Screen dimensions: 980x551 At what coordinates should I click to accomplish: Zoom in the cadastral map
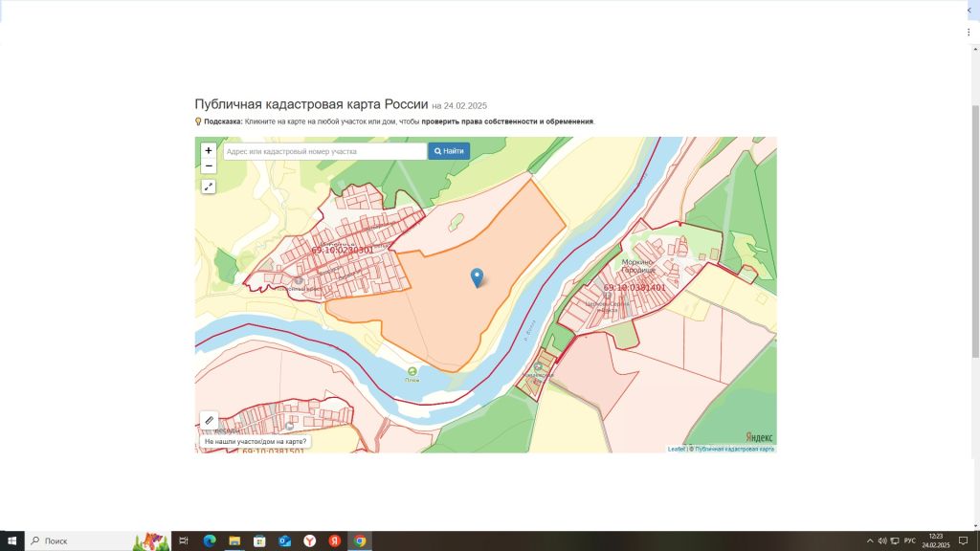tap(209, 150)
